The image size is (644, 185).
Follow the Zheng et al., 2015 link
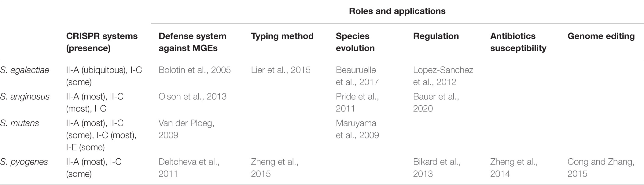(274, 168)
